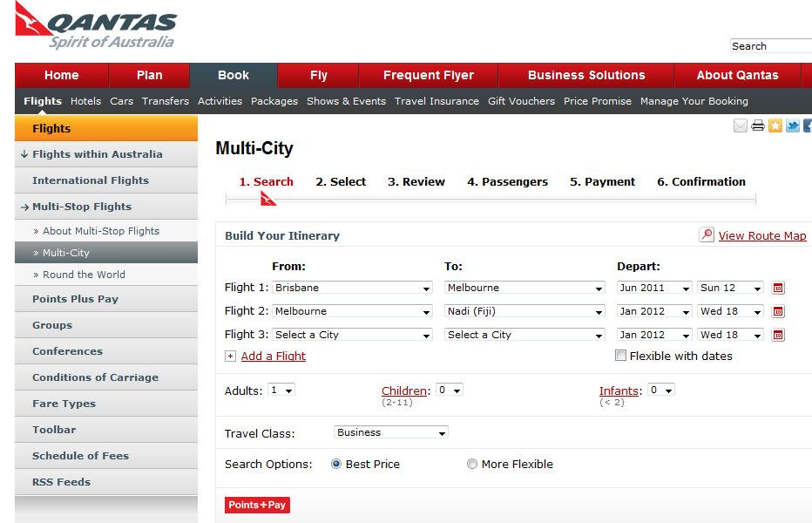The image size is (812, 523).
Task: Open the About Qantas main tab
Action: click(x=737, y=75)
